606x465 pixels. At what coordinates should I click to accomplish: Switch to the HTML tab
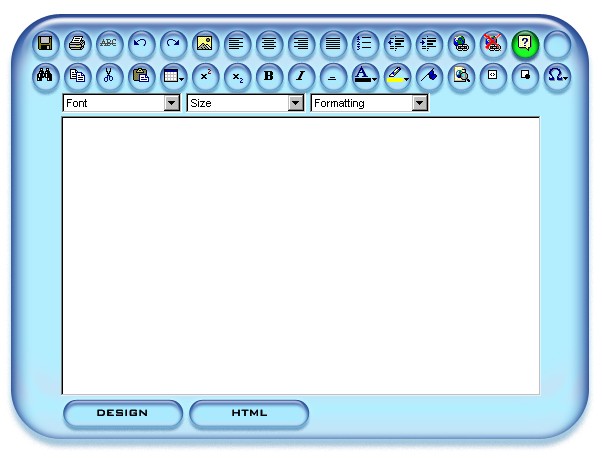pos(249,414)
